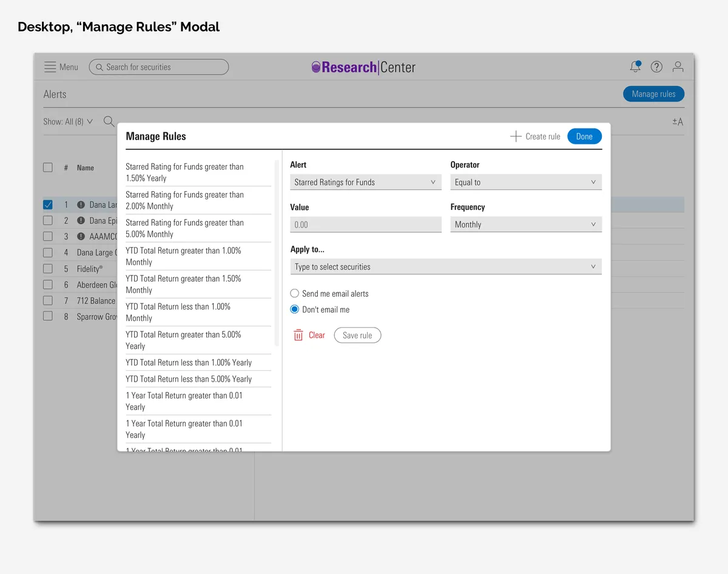Check the checkbox for Aberdeen row
This screenshot has width=728, height=574.
coord(48,285)
